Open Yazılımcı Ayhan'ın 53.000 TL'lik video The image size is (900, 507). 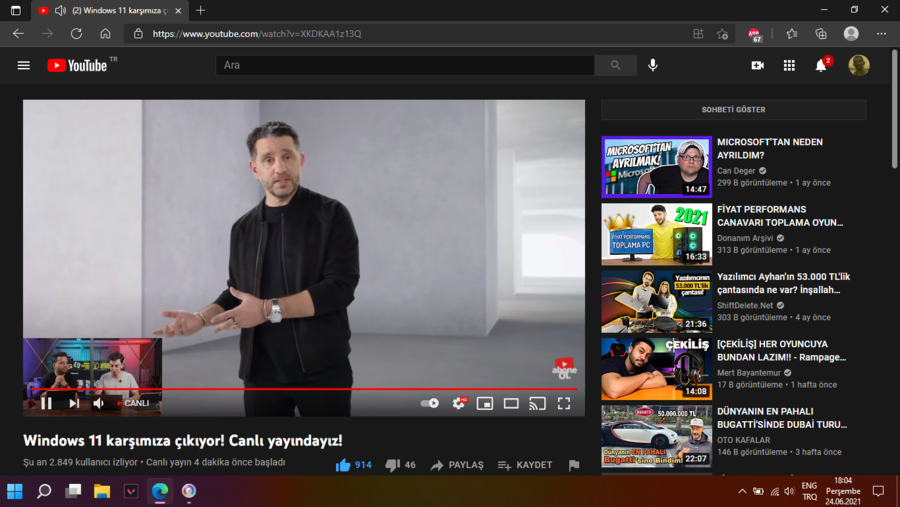(x=783, y=283)
